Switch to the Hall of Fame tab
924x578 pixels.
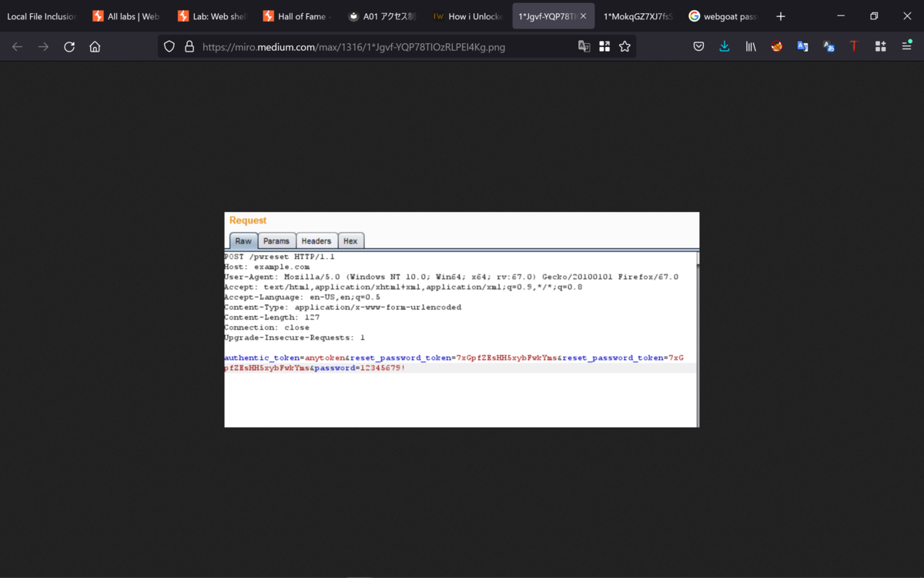[x=297, y=16]
